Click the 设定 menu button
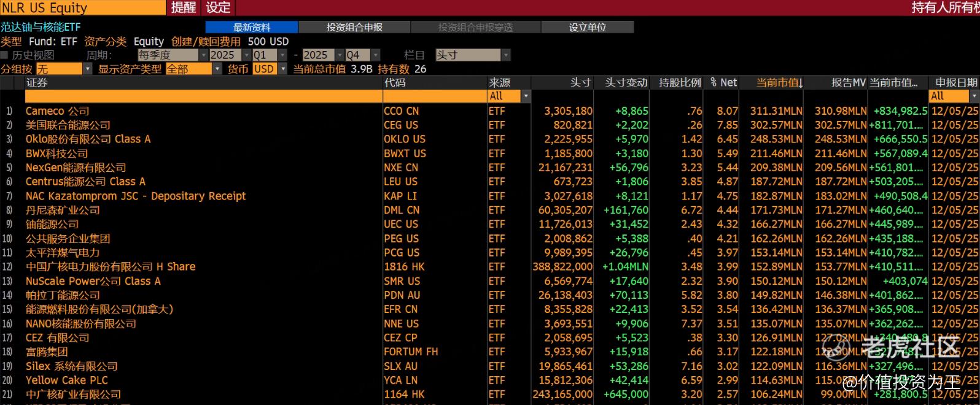 (218, 8)
